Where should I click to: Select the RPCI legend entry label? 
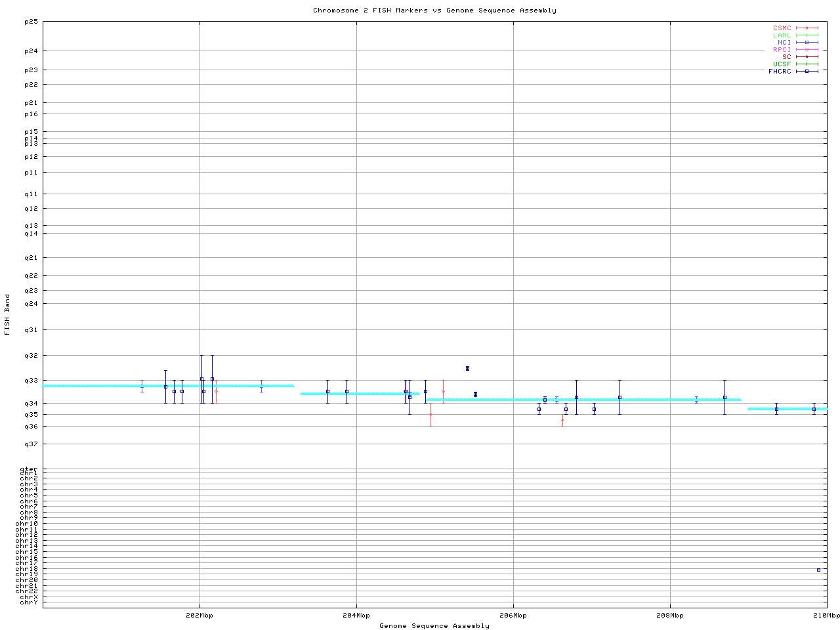coord(782,50)
